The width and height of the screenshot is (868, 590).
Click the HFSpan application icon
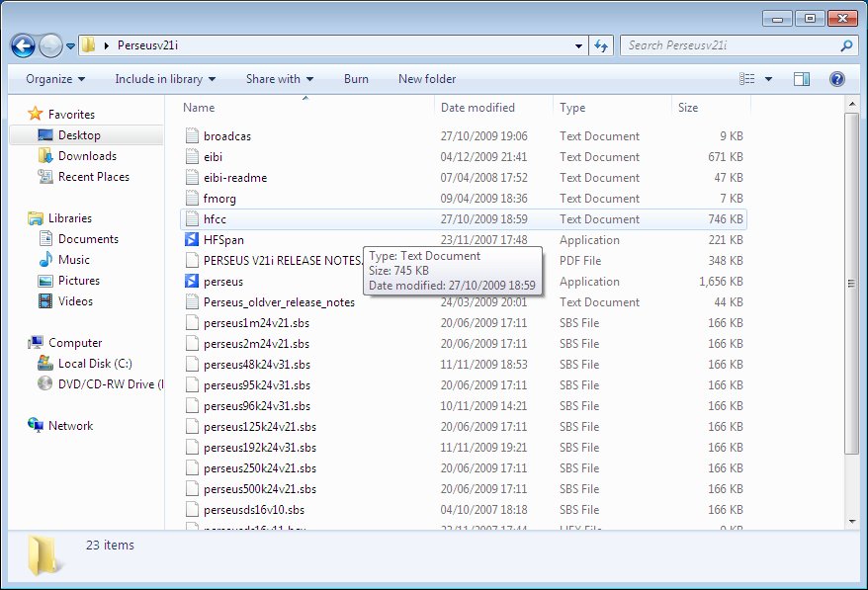pyautogui.click(x=192, y=239)
